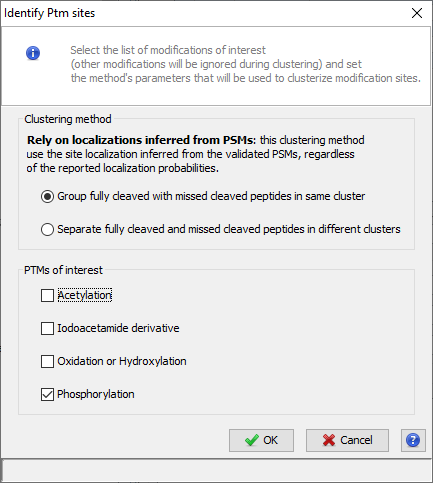433x483 pixels.
Task: Select Group fully cleaved with missed cleaved radio
Action: pos(47,197)
